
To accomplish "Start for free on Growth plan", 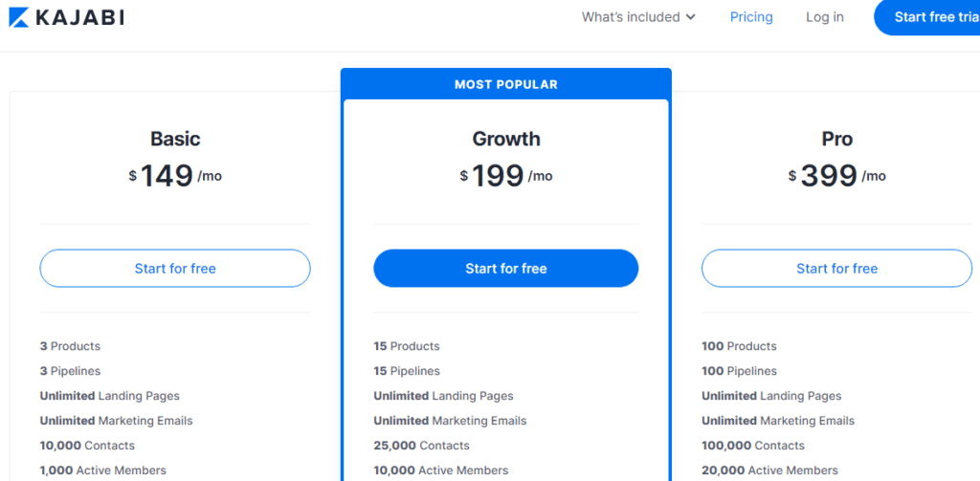I will 506,269.
